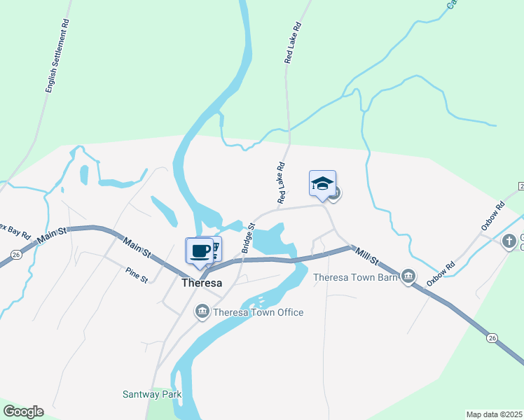Select the Bridge St road label
Image resolution: width=524 pixels, height=420 pixels.
(248, 238)
